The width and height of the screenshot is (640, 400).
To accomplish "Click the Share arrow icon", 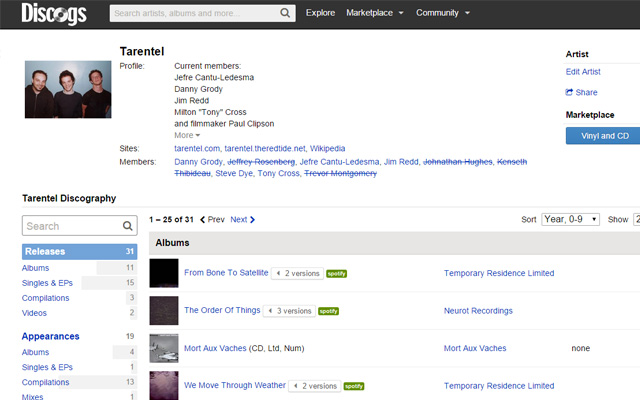I will pyautogui.click(x=569, y=92).
